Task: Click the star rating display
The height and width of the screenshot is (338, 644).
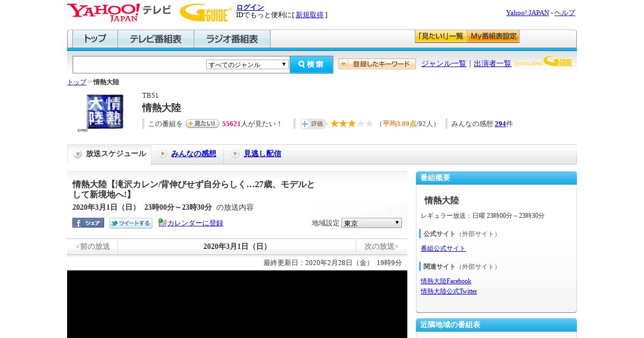Action: point(352,124)
